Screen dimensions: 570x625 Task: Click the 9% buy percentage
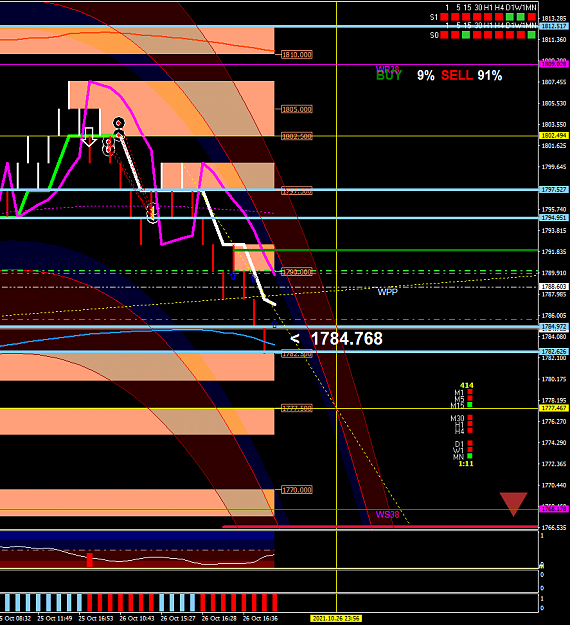[x=426, y=75]
